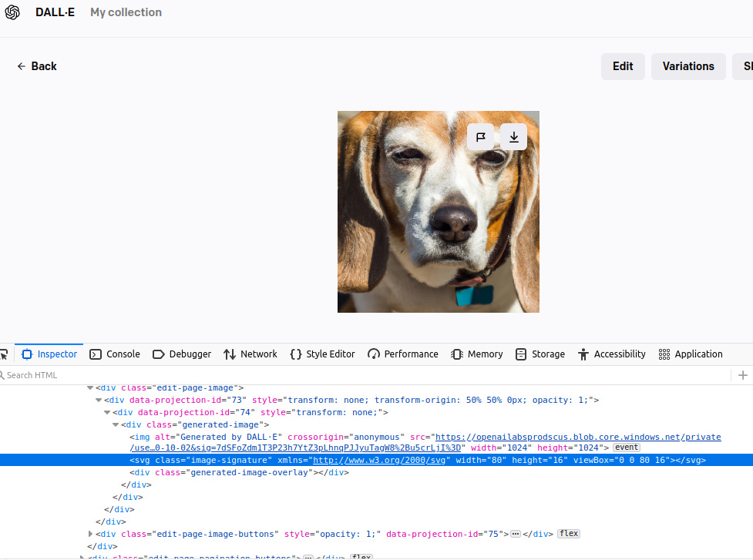Open the Performance tab

(403, 354)
